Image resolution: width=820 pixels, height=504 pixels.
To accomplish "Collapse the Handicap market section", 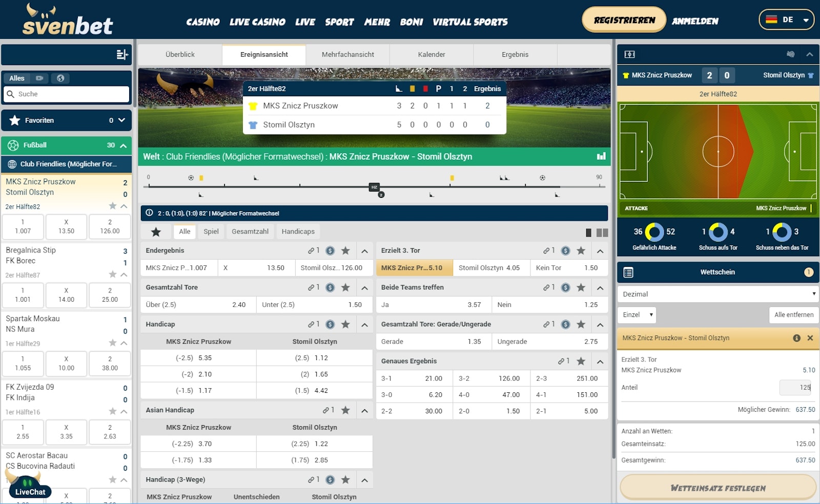I will (x=365, y=324).
